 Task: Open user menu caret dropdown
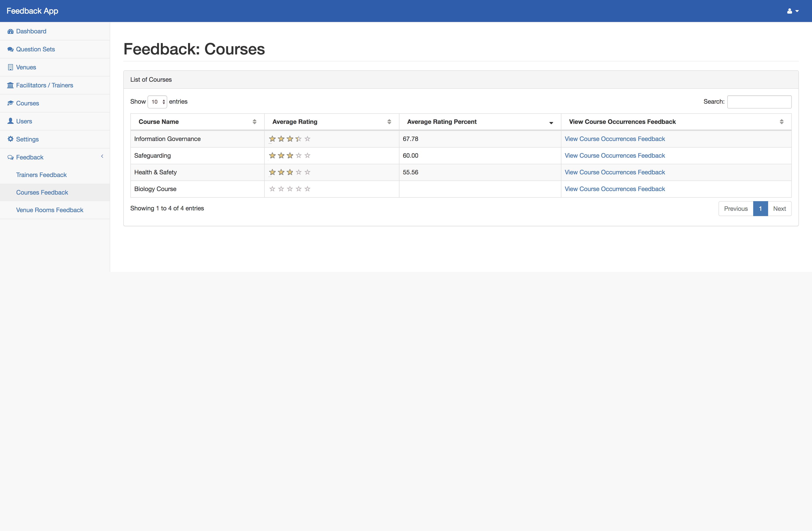(797, 11)
